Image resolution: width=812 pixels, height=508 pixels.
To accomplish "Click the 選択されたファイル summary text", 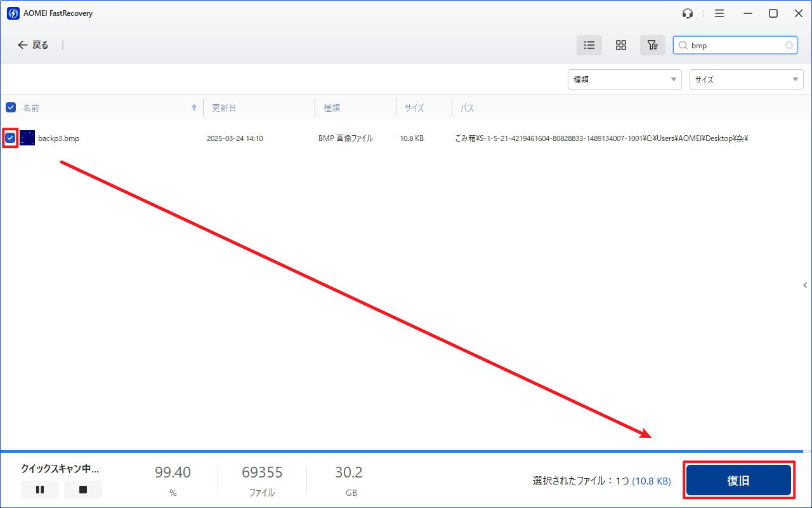I will click(601, 481).
